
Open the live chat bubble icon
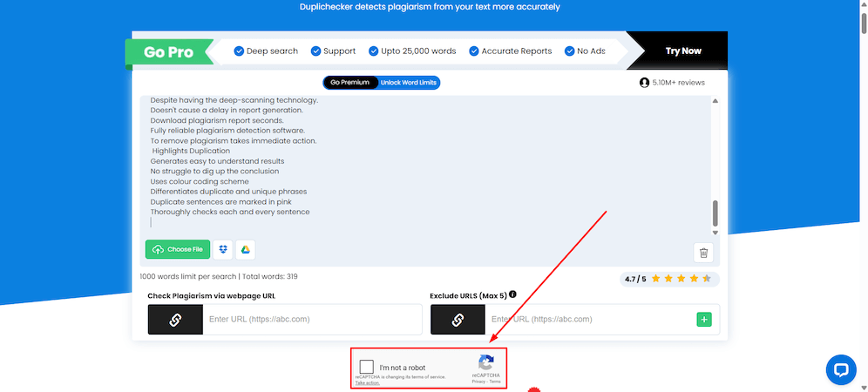tap(841, 369)
